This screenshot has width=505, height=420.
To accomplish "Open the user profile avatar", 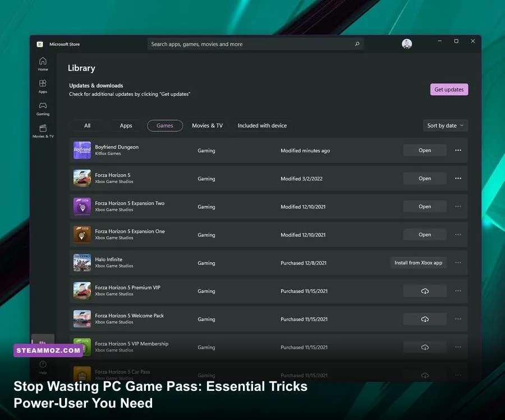I will [x=407, y=44].
